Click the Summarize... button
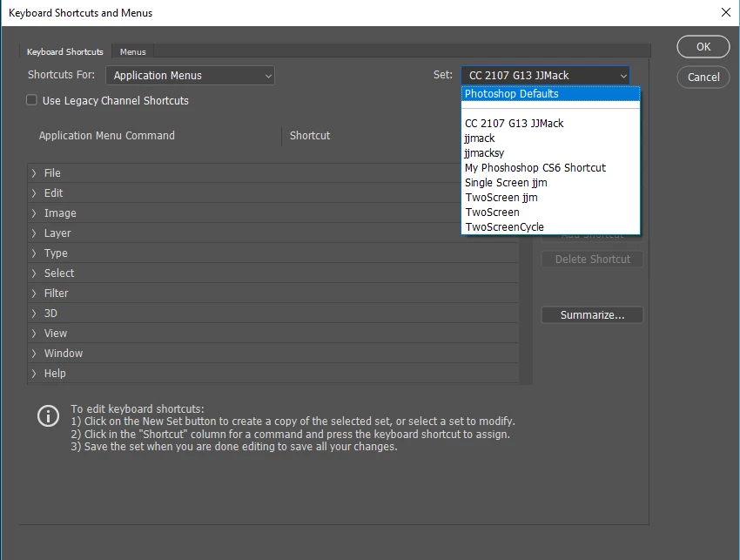The height and width of the screenshot is (560, 740). [592, 315]
